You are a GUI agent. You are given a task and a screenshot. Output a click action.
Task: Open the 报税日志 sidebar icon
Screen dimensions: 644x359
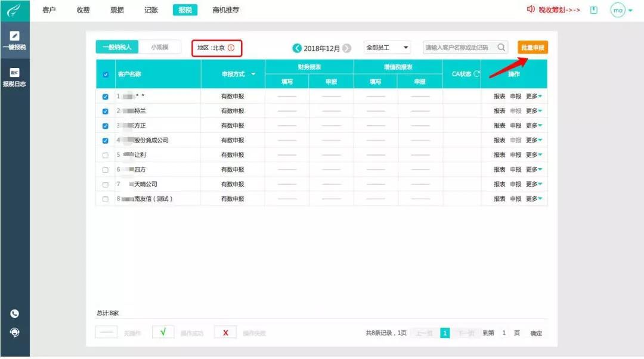(14, 77)
